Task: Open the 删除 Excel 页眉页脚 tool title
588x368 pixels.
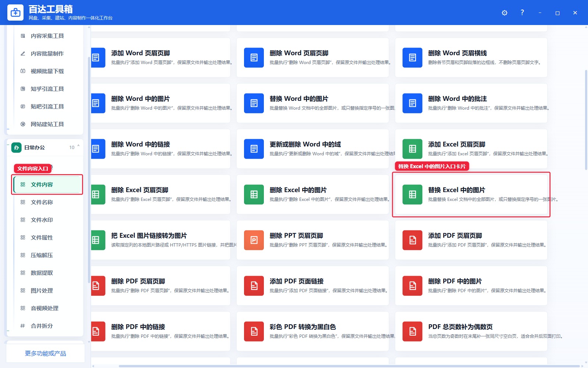Action: (x=140, y=190)
